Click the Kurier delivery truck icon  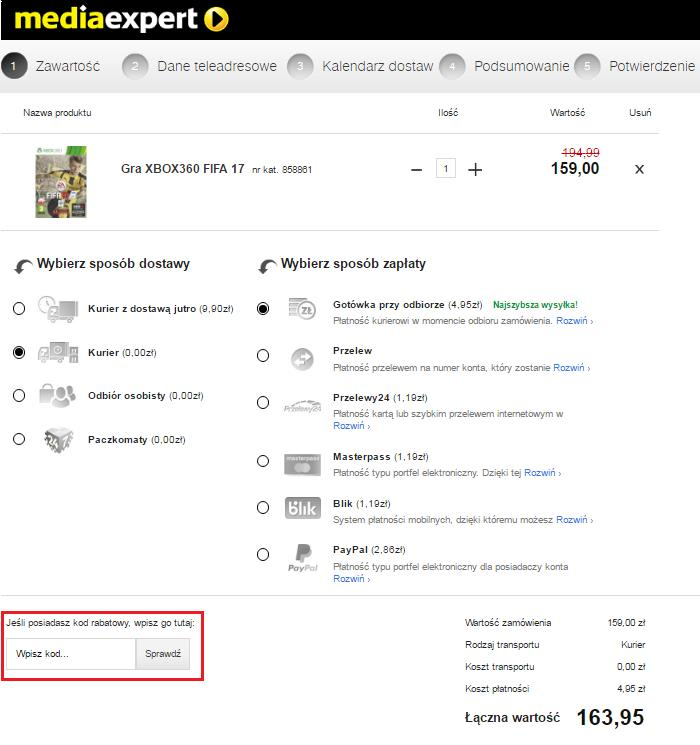tap(58, 352)
